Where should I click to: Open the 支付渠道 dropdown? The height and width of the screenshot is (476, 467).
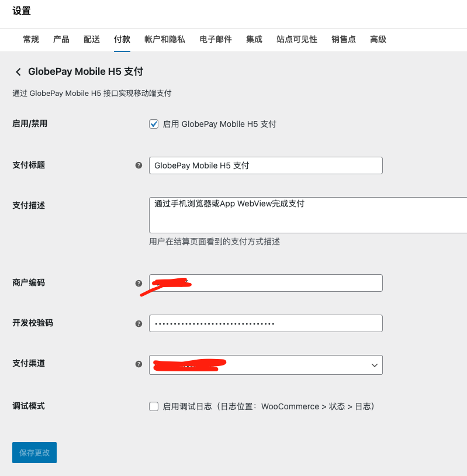[265, 365]
